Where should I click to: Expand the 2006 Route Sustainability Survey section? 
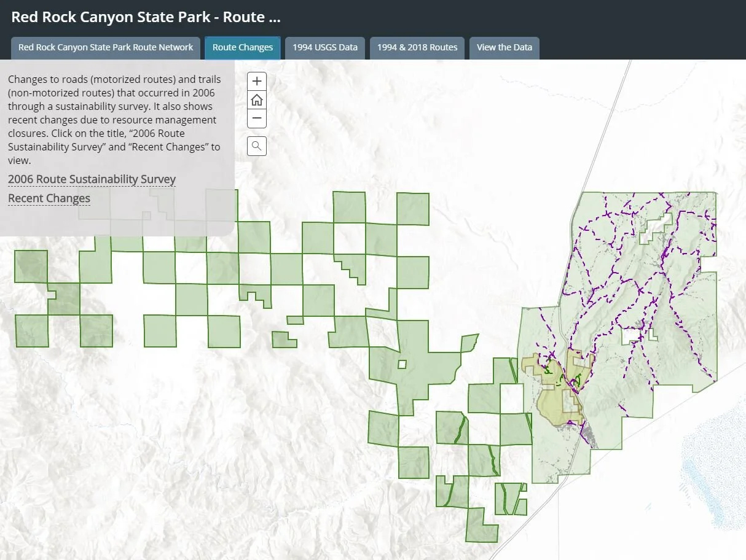[92, 179]
